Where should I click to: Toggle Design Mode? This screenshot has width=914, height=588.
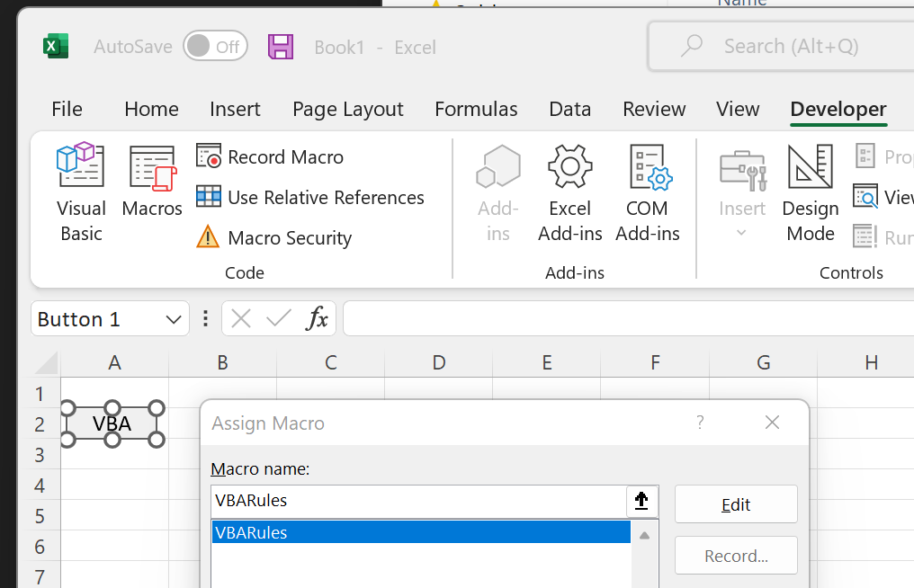(x=809, y=191)
